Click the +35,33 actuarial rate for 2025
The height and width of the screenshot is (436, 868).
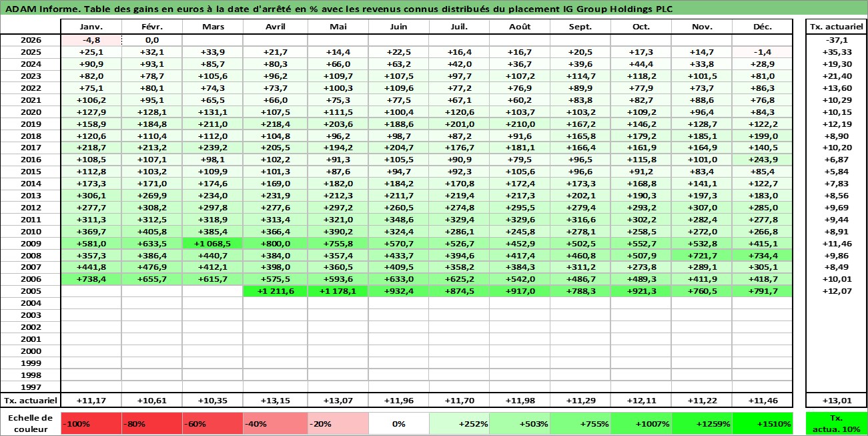point(837,52)
